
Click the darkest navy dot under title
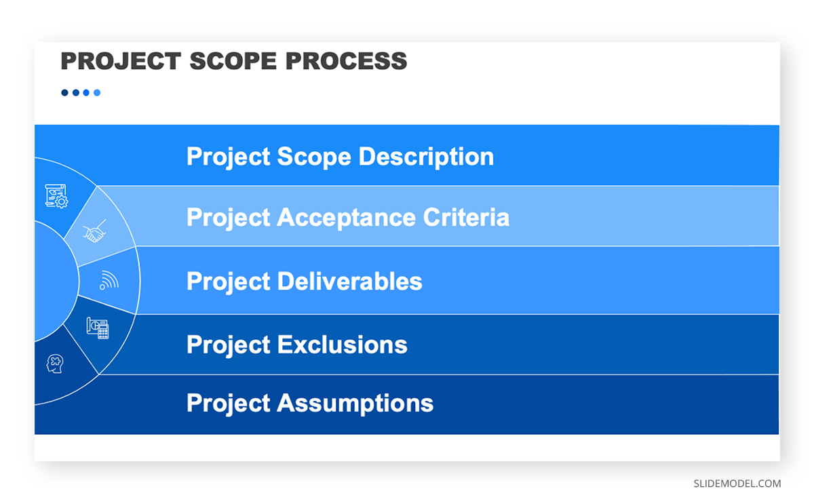click(x=64, y=93)
